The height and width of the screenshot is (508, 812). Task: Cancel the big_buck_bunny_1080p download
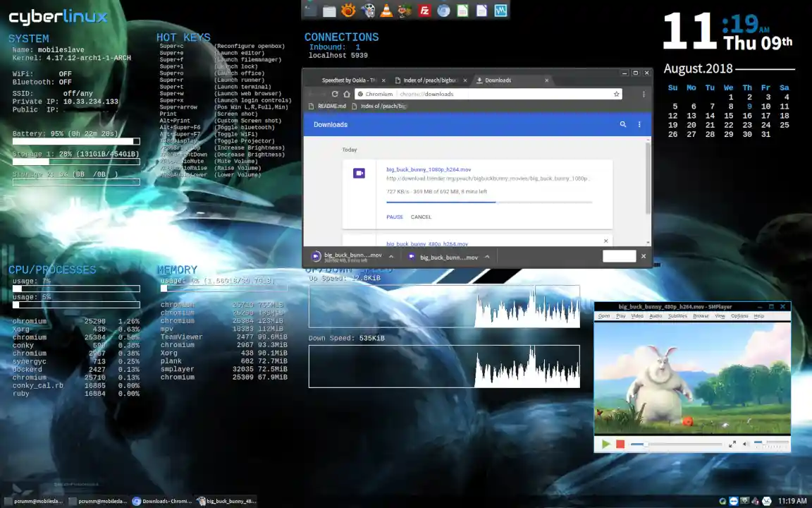421,217
